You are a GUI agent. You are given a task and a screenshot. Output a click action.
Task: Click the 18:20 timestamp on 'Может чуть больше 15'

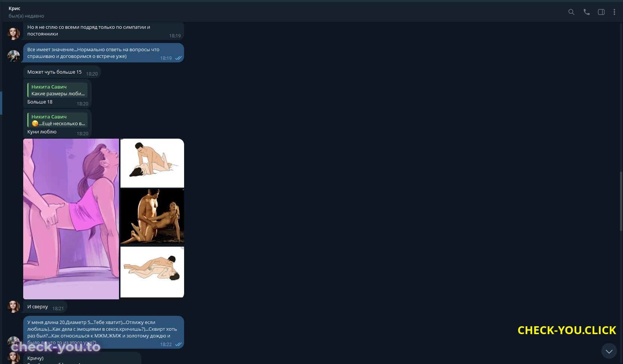(x=92, y=74)
